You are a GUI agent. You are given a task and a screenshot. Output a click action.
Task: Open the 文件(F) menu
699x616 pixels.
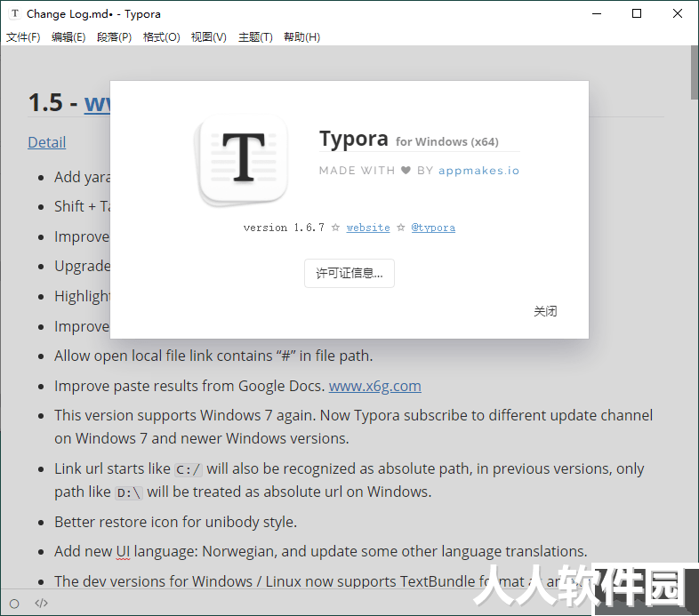point(23,37)
